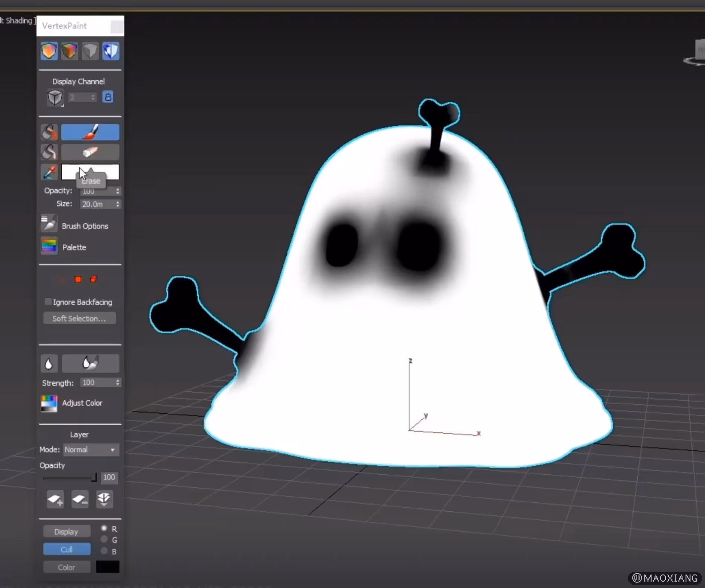Viewport: 705px width, 588px height.
Task: Click the disable vertex color display icon
Action: pos(90,51)
